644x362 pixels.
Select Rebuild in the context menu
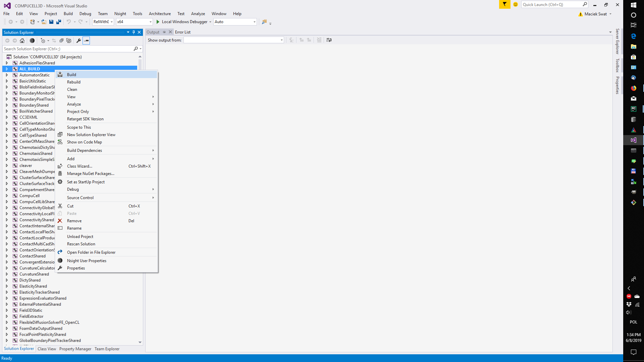(x=74, y=82)
